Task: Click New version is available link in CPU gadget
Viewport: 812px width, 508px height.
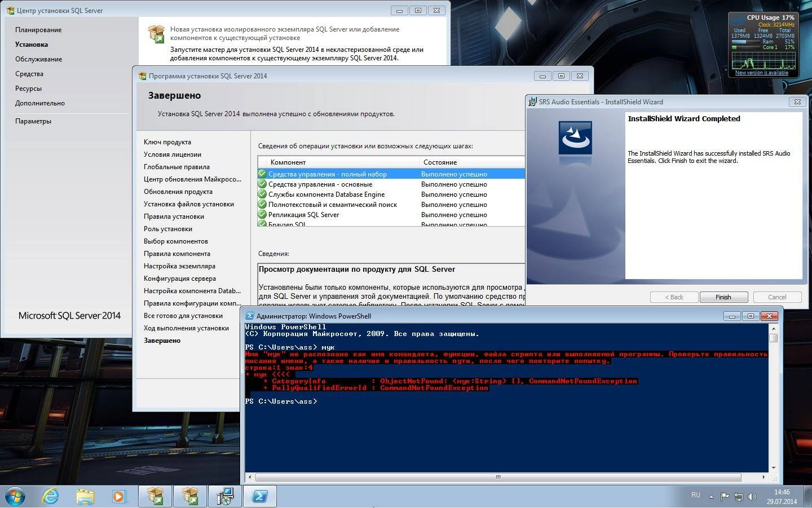Action: click(x=762, y=73)
